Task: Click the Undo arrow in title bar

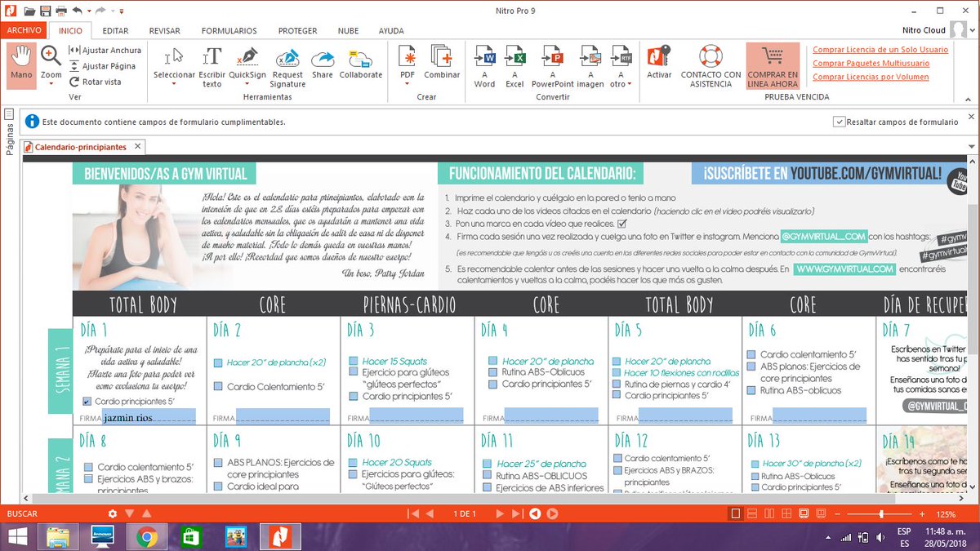Action: (x=77, y=11)
